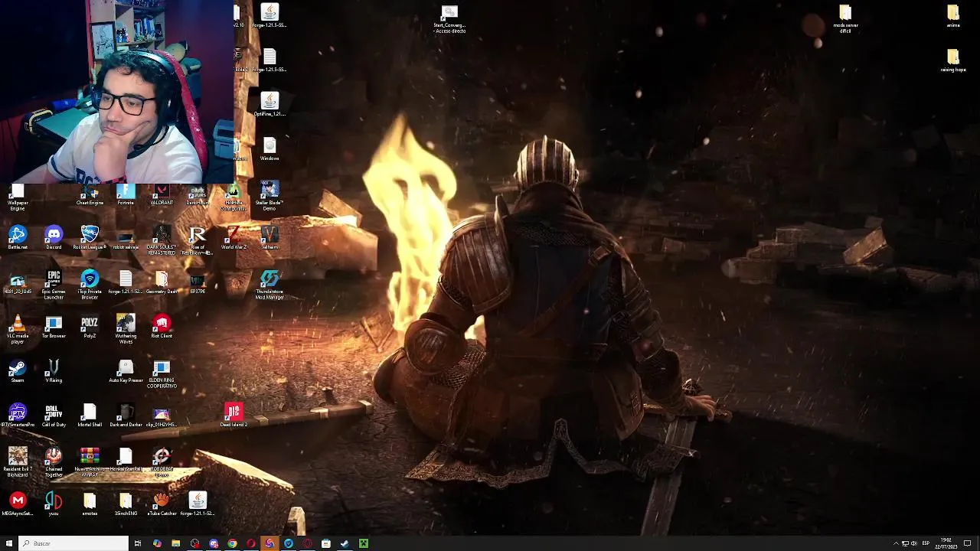Select the Mortal Shell desktop icon
Viewport: 980px width, 551px height.
pyautogui.click(x=90, y=416)
